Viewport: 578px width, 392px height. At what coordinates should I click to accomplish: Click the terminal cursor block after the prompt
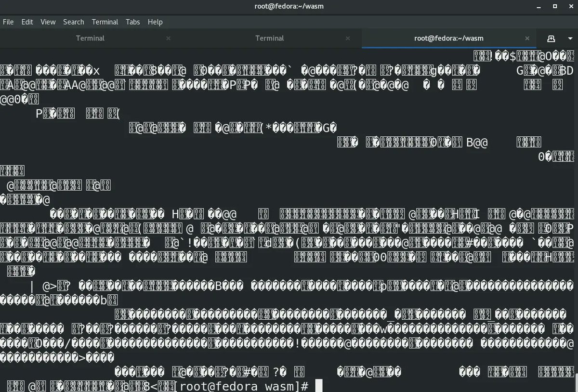(x=319, y=386)
